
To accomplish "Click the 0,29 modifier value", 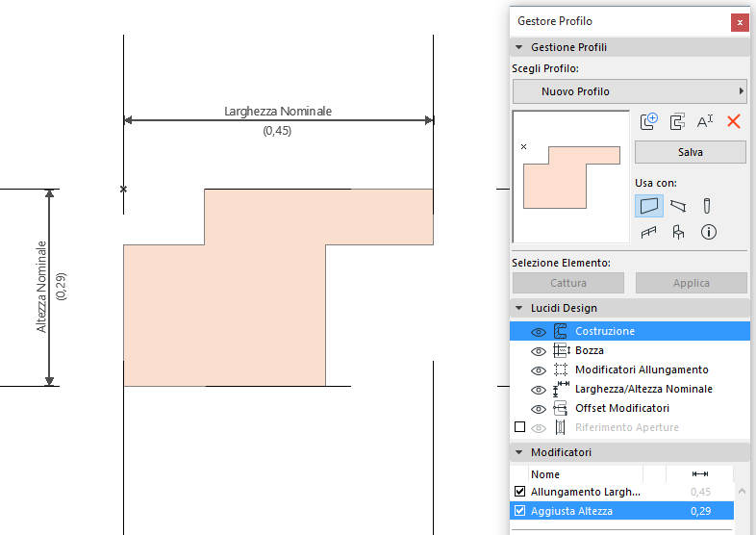I will click(x=700, y=511).
